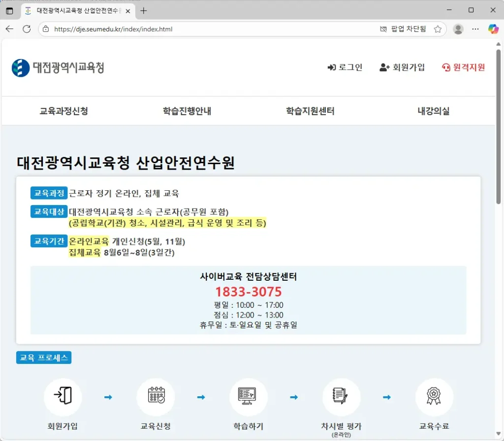The width and height of the screenshot is (504, 441).
Task: Open the 교육과정신청 menu
Action: pyautogui.click(x=63, y=111)
